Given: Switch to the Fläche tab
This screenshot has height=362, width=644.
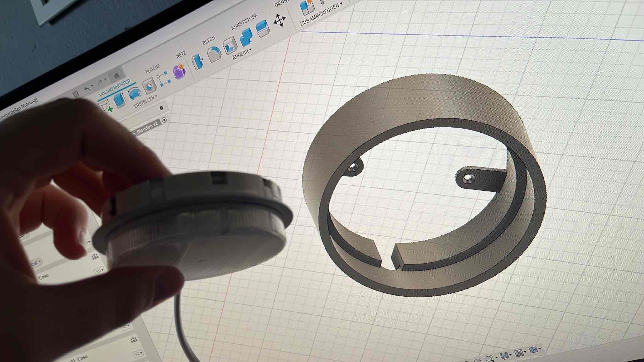Looking at the screenshot, I should click(153, 69).
